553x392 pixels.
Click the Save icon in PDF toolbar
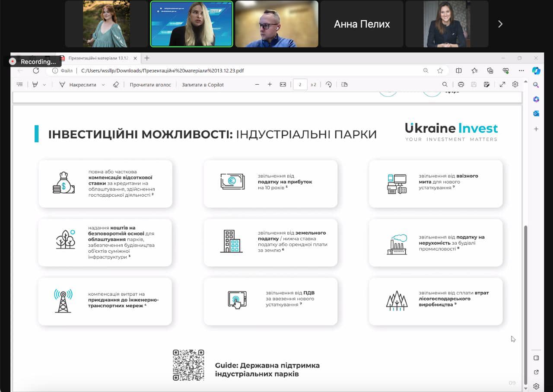[x=474, y=85]
